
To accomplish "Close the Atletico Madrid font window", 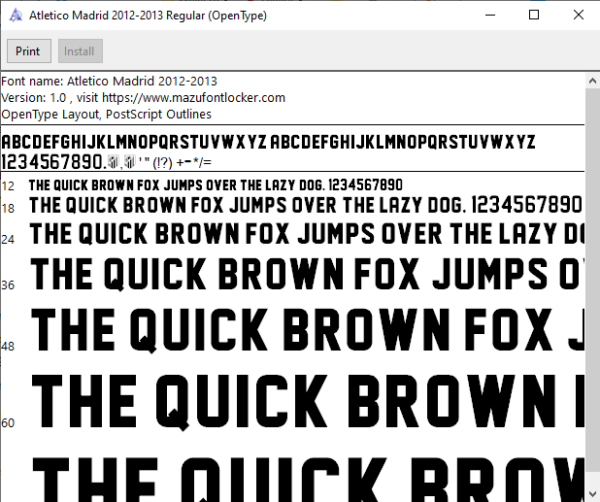I will [578, 15].
